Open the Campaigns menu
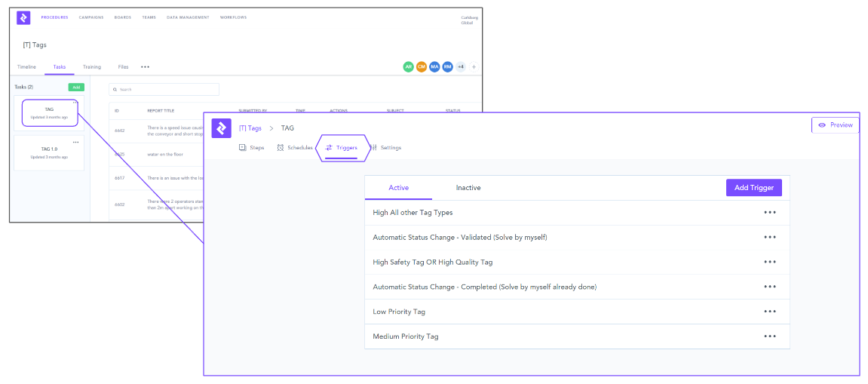This screenshot has height=384, width=868. [x=91, y=17]
